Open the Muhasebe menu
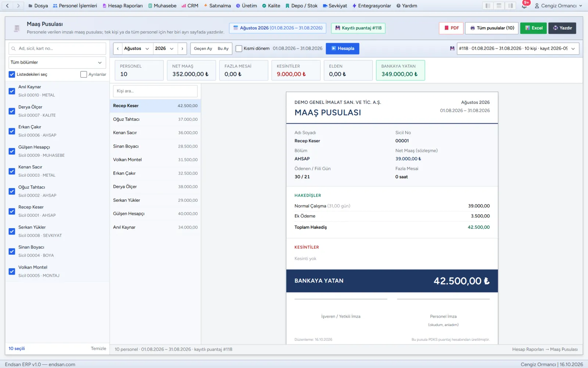The width and height of the screenshot is (588, 368). [162, 6]
